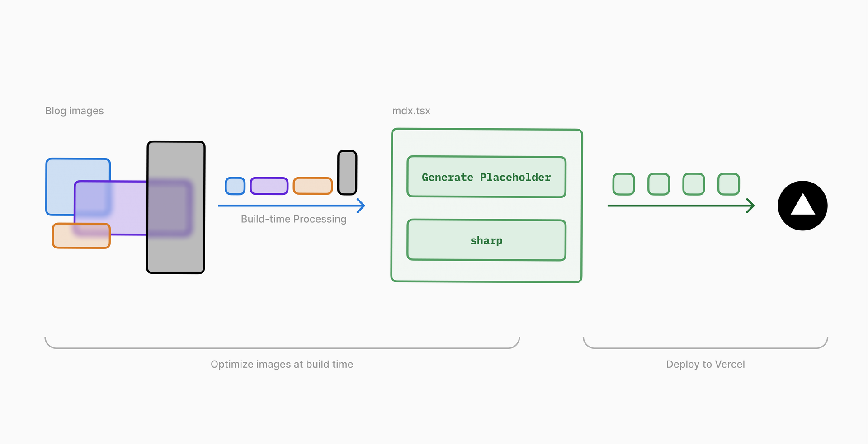Click the first green output square

tap(624, 184)
